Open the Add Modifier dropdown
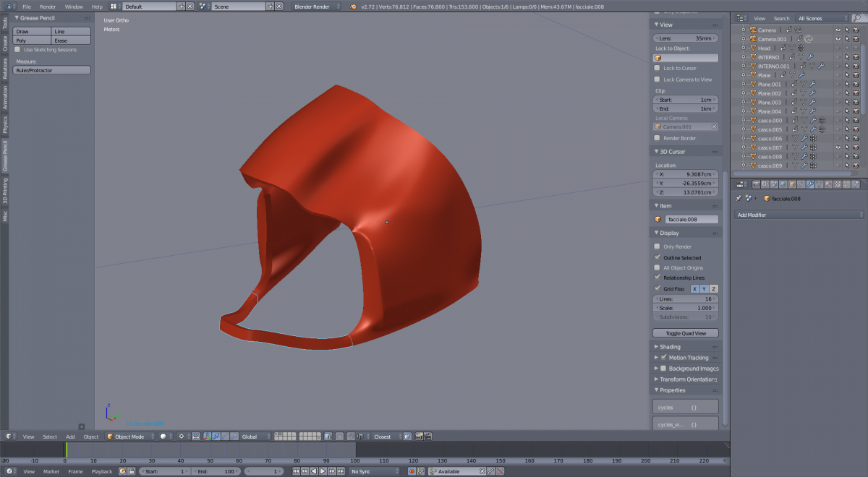The width and height of the screenshot is (868, 477). [799, 215]
